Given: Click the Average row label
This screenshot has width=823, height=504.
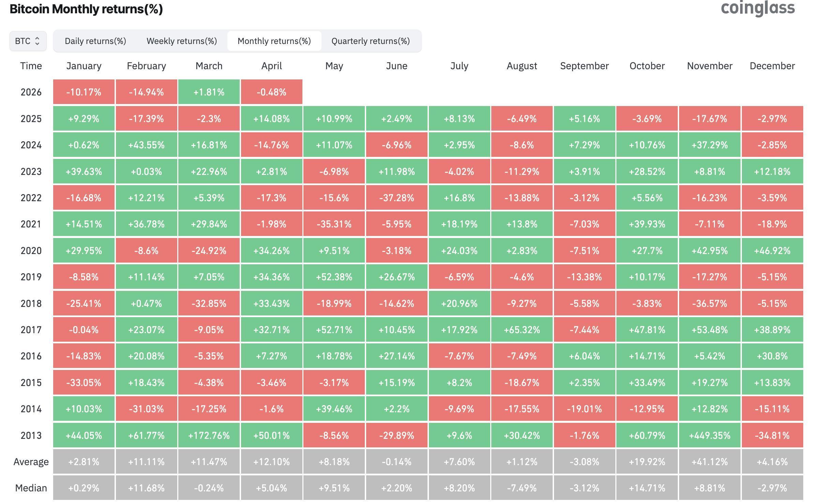Looking at the screenshot, I should (x=31, y=461).
